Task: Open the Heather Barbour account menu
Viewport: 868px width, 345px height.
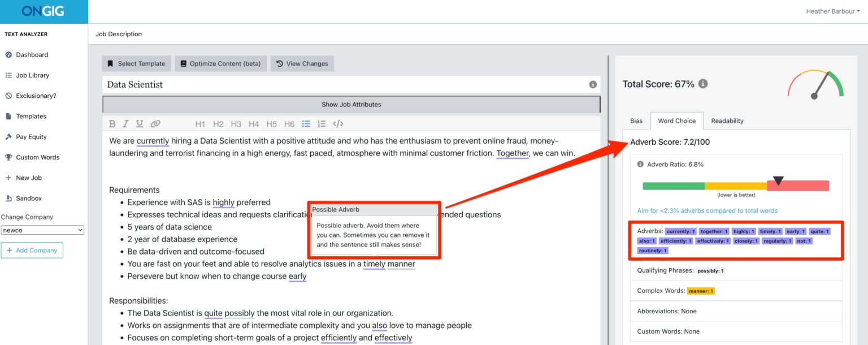Action: (832, 11)
